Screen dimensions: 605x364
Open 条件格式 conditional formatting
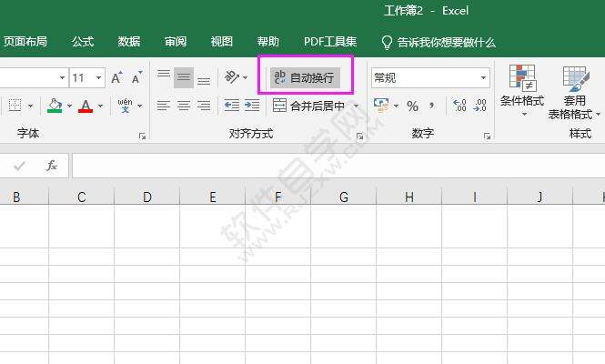[x=522, y=91]
